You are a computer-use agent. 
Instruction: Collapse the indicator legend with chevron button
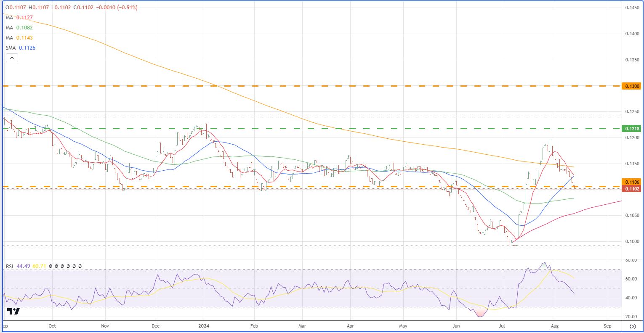[x=12, y=58]
